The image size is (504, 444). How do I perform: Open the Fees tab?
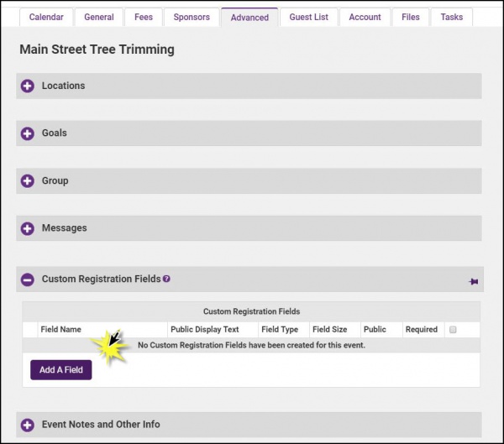click(144, 17)
